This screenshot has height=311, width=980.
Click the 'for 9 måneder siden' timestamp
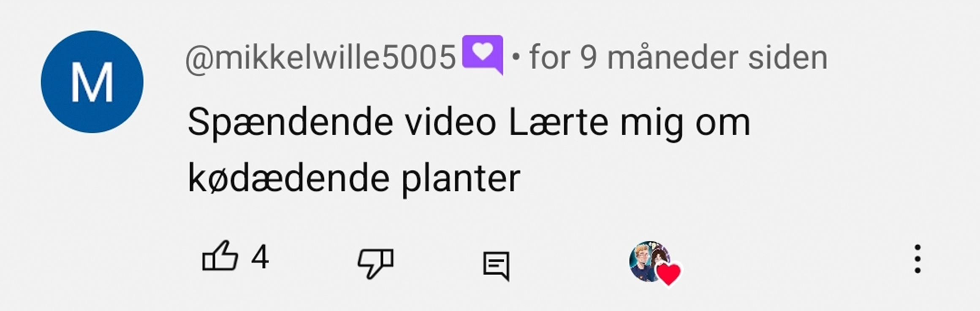[678, 57]
